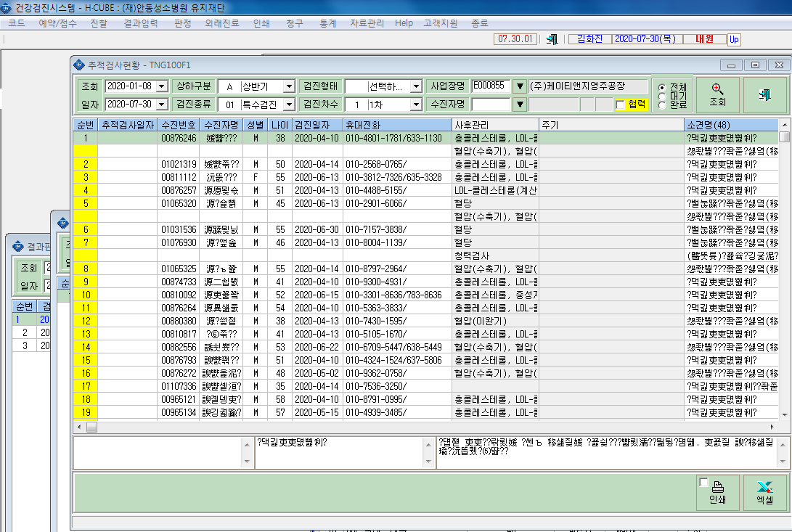Screen dimensions: 792x532
Task: Click the horizontal scrollbar thumb below the table
Action: point(92,427)
